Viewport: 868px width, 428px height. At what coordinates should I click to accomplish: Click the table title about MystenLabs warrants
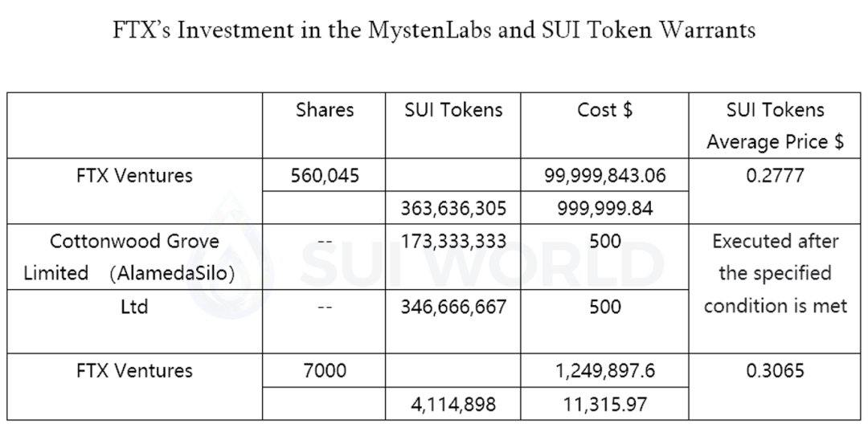(x=434, y=30)
